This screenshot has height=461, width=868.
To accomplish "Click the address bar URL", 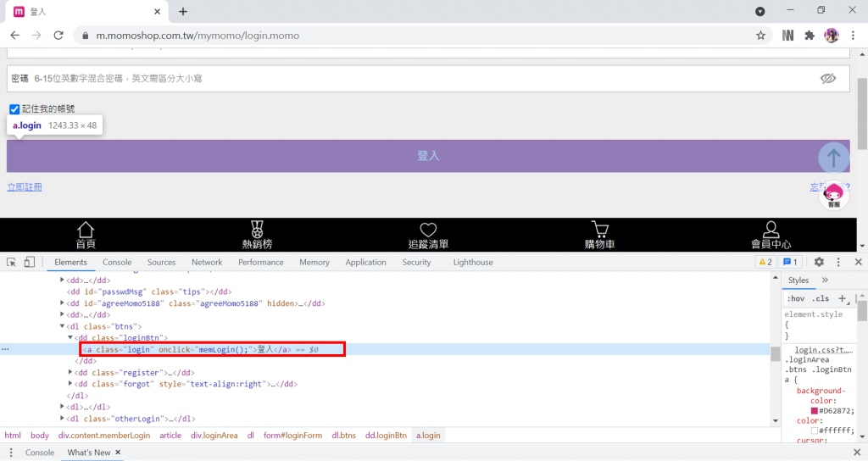I will (198, 36).
